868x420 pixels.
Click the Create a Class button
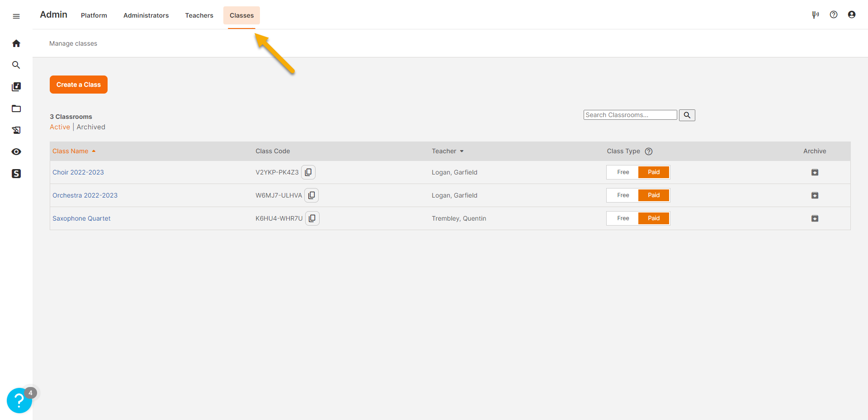(x=79, y=85)
